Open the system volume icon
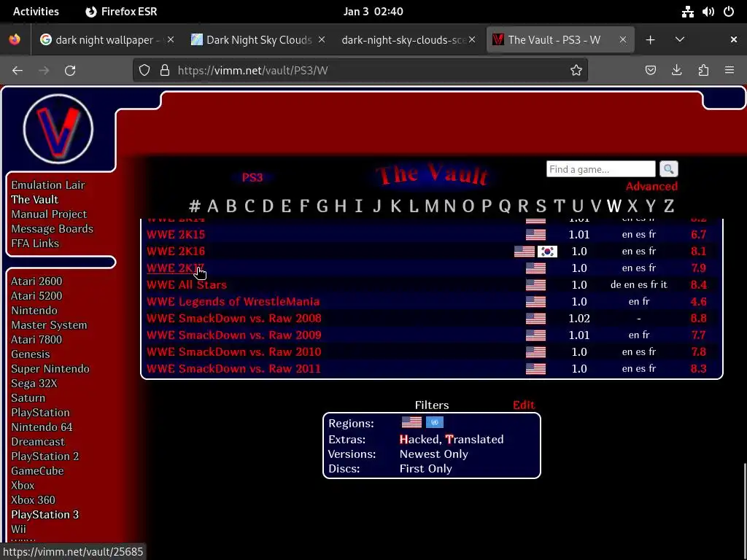This screenshot has height=560, width=747. click(708, 12)
